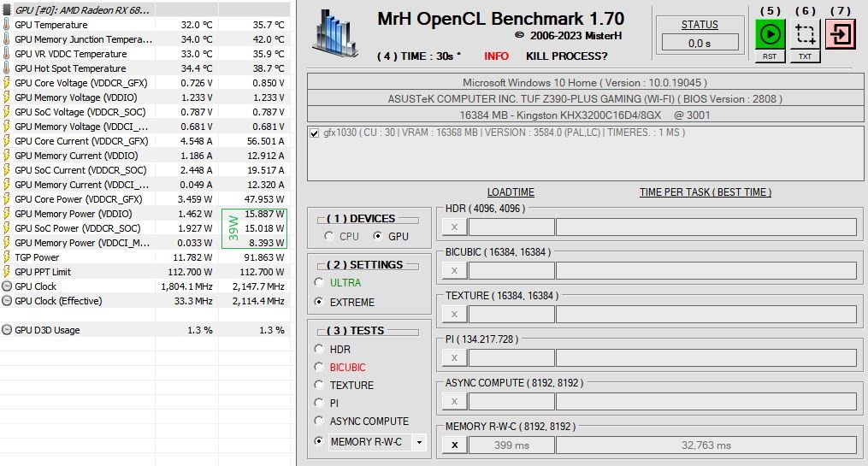The height and width of the screenshot is (466, 868).
Task: Click the HDR loadtime empty field
Action: (511, 227)
